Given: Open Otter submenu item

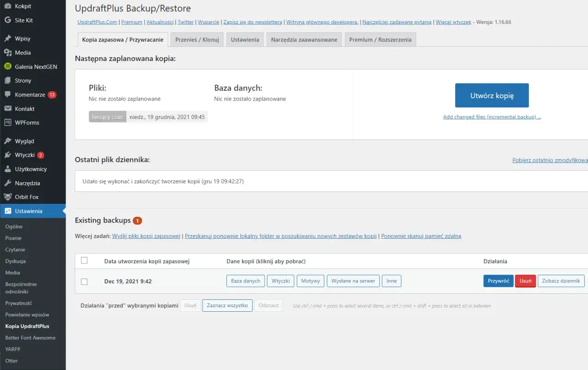Looking at the screenshot, I should point(11,360).
